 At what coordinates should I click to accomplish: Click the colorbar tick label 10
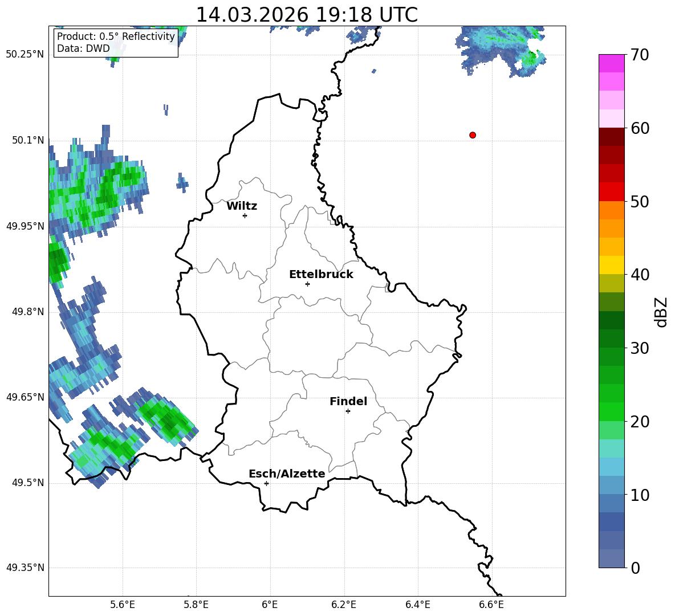(x=640, y=495)
